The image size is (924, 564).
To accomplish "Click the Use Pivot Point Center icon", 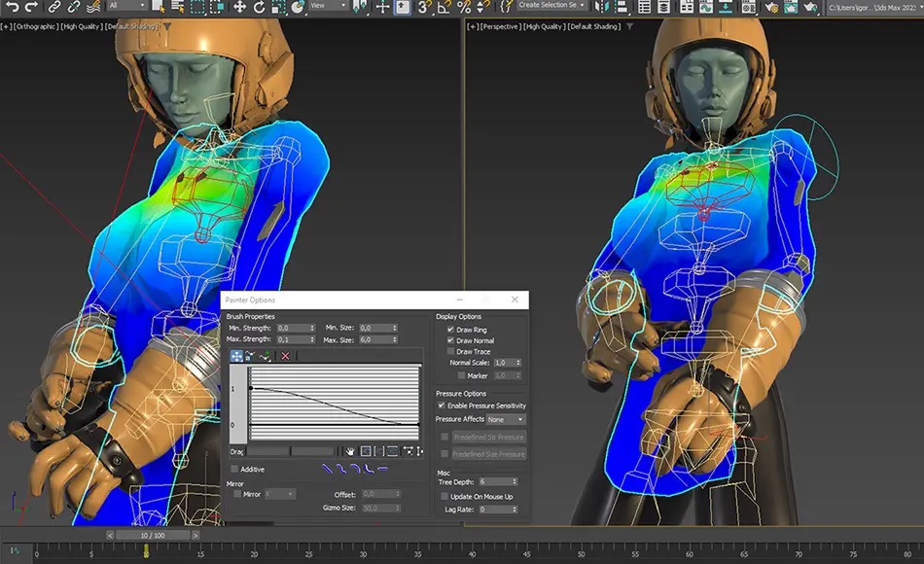I will (360, 7).
